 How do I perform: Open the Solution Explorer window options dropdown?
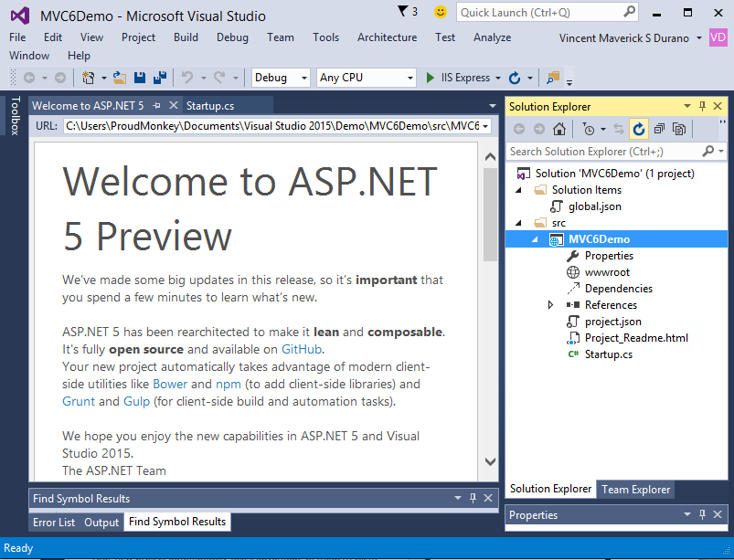(686, 106)
